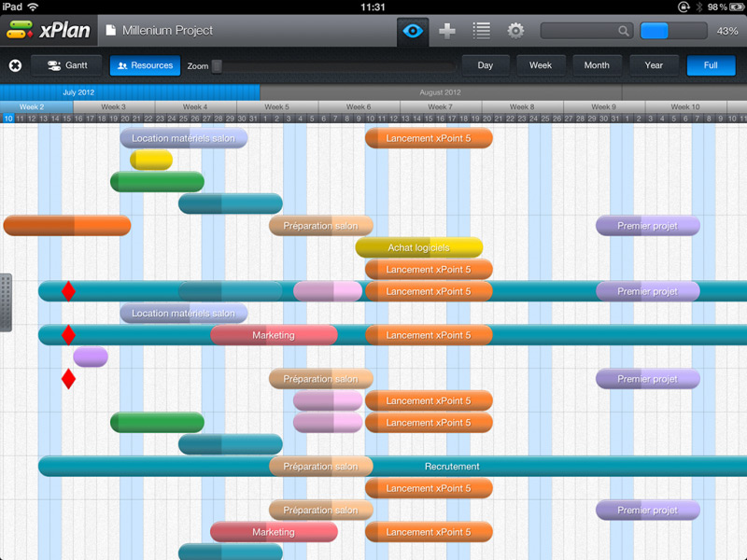The width and height of the screenshot is (747, 560).
Task: Tap the xPlan logo icon
Action: click(x=21, y=31)
